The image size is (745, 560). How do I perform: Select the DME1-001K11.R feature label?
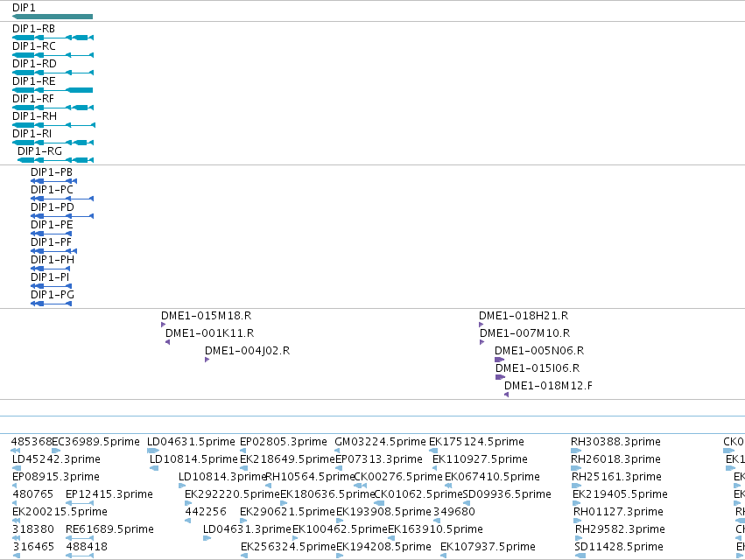click(x=209, y=333)
